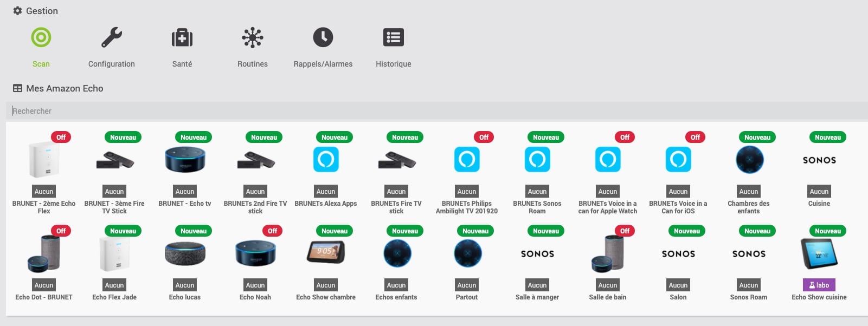Click Off badge on BRUNETs Philips Ambilight TV
This screenshot has width=868, height=326.
click(x=484, y=137)
